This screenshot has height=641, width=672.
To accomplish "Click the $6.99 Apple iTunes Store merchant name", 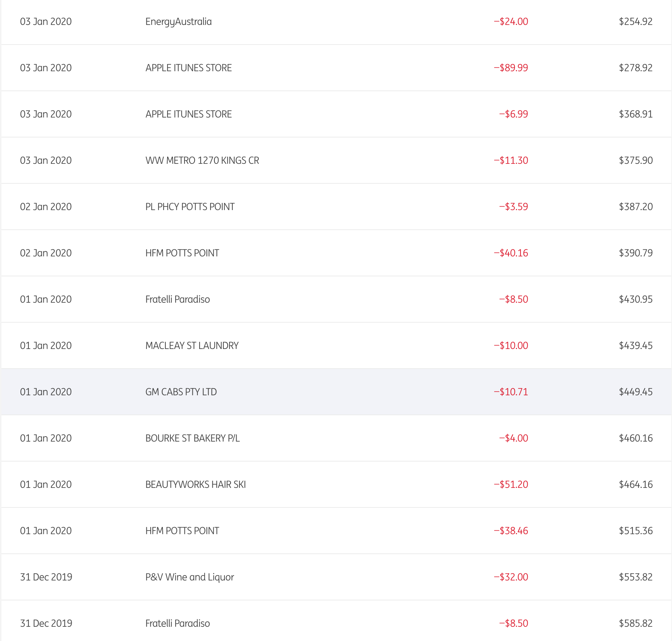I will [x=188, y=114].
